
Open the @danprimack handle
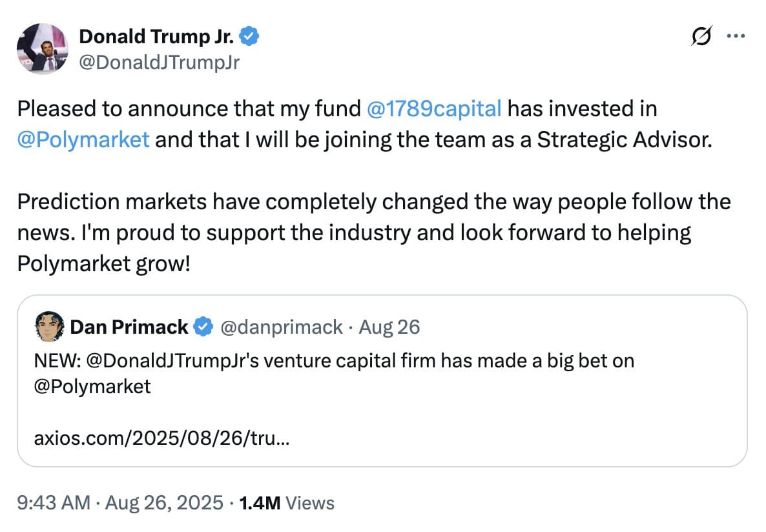tap(282, 327)
